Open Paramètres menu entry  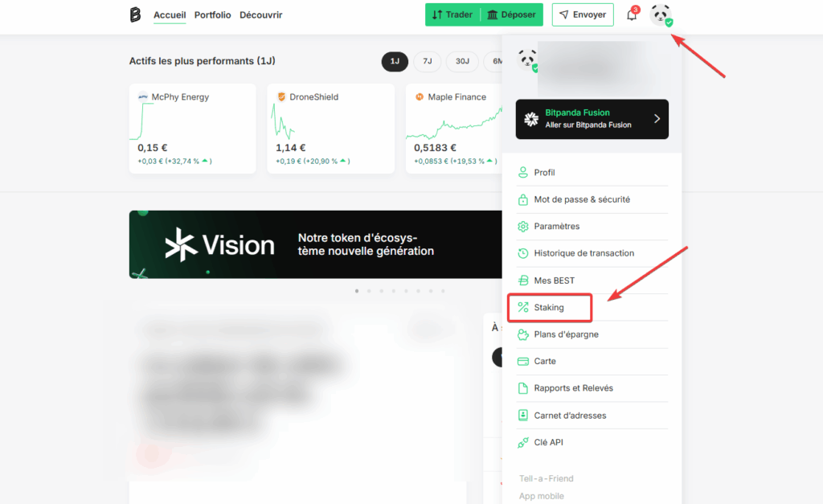tap(592, 226)
